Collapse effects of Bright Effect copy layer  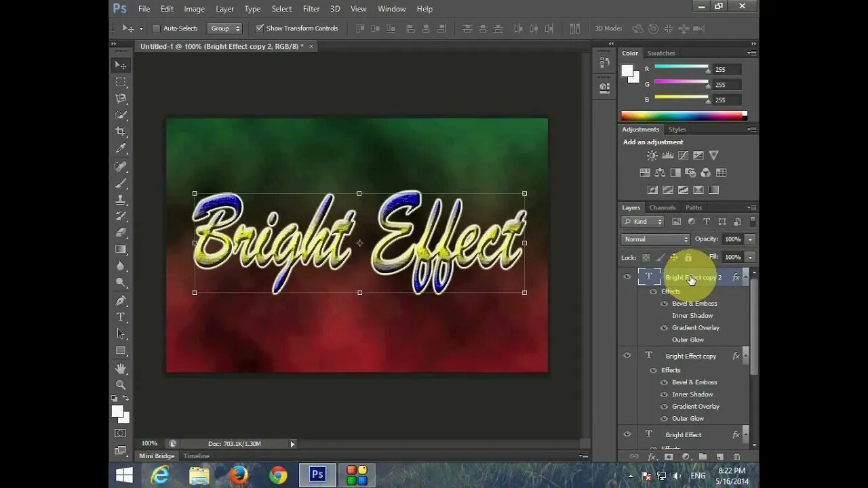746,355
